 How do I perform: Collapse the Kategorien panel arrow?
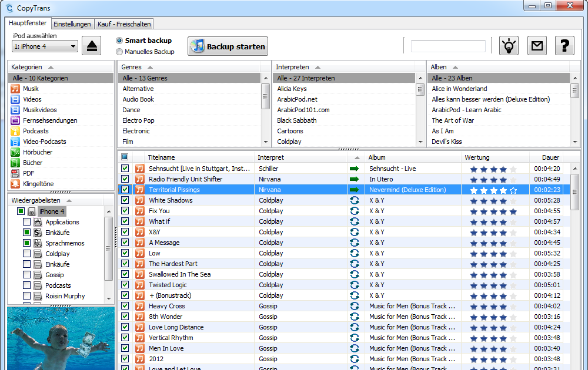click(x=51, y=68)
